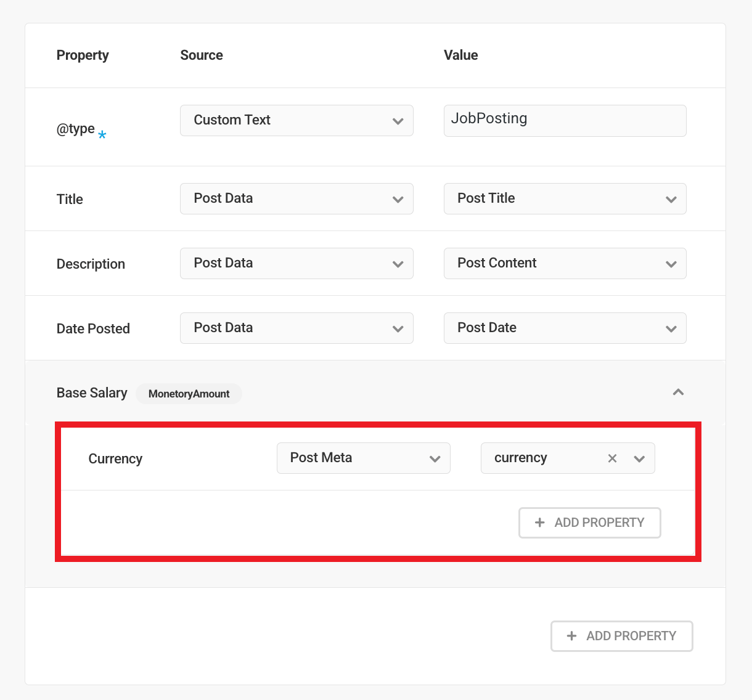The width and height of the screenshot is (752, 700).
Task: Open the Custom Text source dropdown for @type
Action: coord(296,120)
